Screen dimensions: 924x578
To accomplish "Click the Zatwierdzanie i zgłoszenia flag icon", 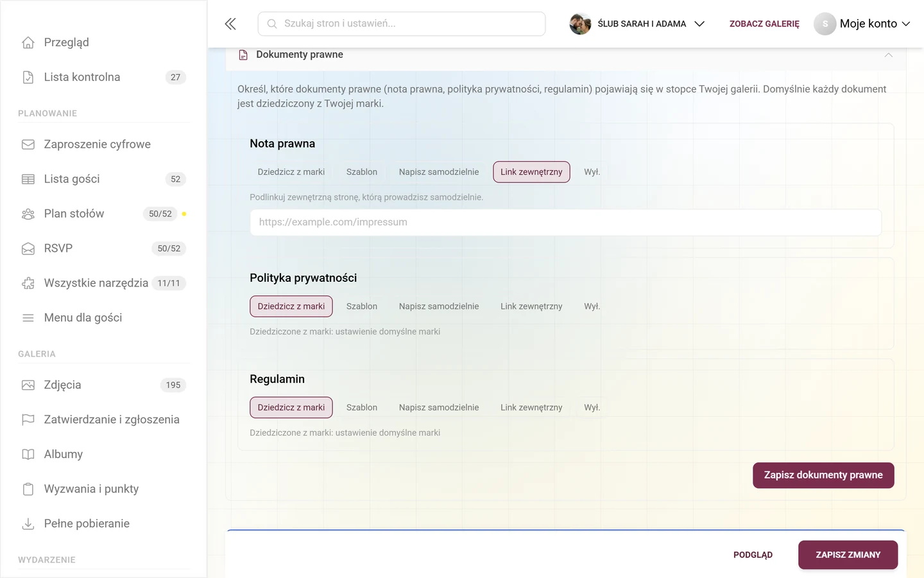I will click(x=28, y=420).
